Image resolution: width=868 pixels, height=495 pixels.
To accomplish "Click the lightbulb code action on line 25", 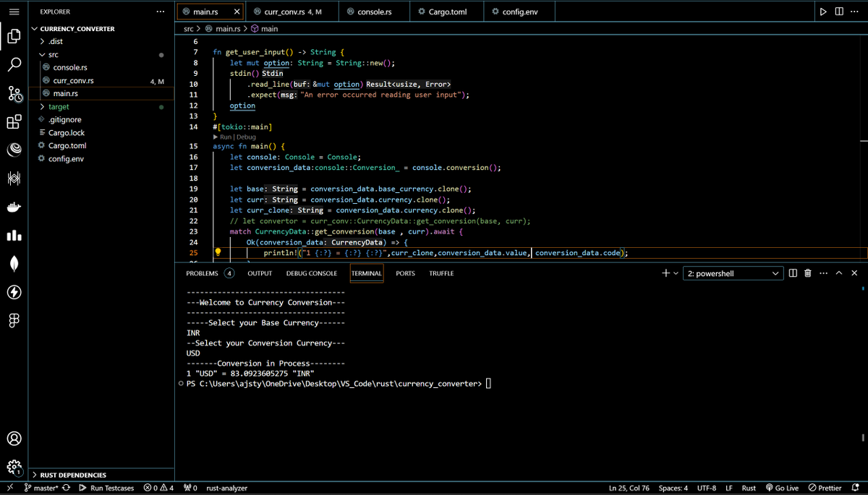I will click(x=218, y=253).
